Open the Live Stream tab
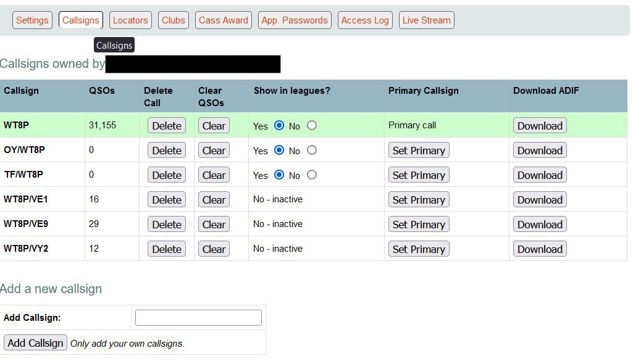 pyautogui.click(x=427, y=20)
